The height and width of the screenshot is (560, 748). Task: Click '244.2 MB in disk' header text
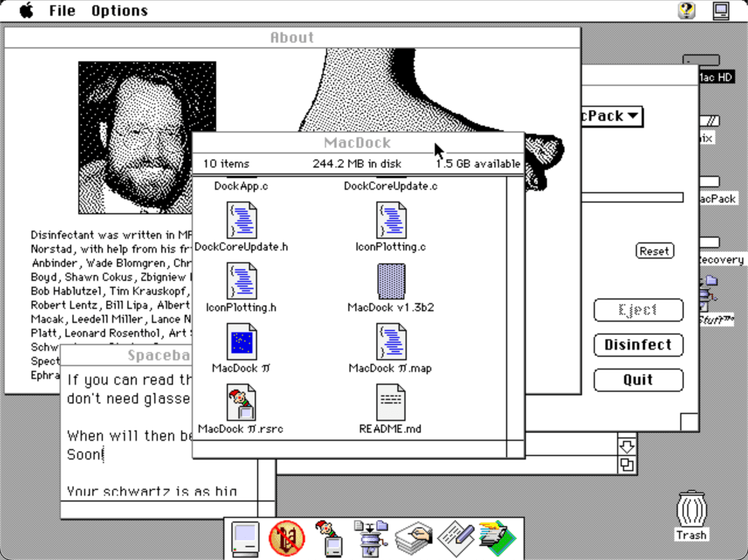click(357, 164)
